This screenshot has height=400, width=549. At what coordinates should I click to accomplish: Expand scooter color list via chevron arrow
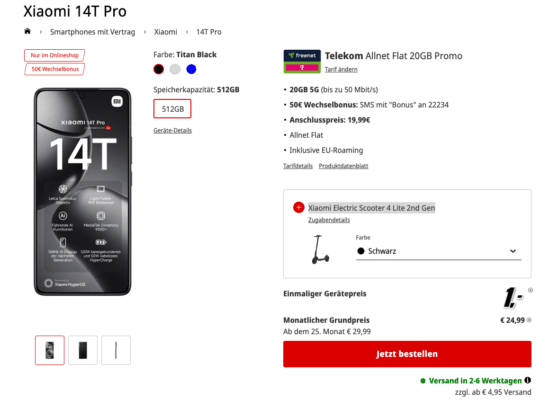point(513,251)
